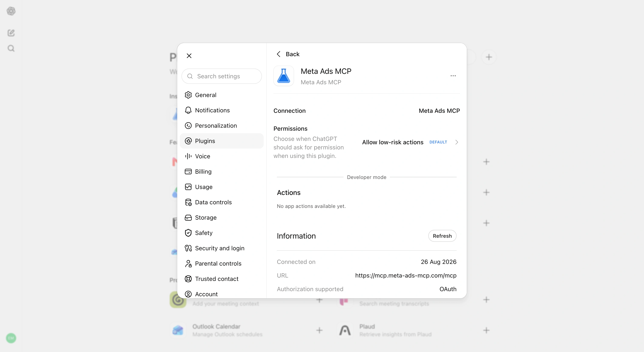Open Storage settings
This screenshot has height=352, width=644.
(221, 217)
